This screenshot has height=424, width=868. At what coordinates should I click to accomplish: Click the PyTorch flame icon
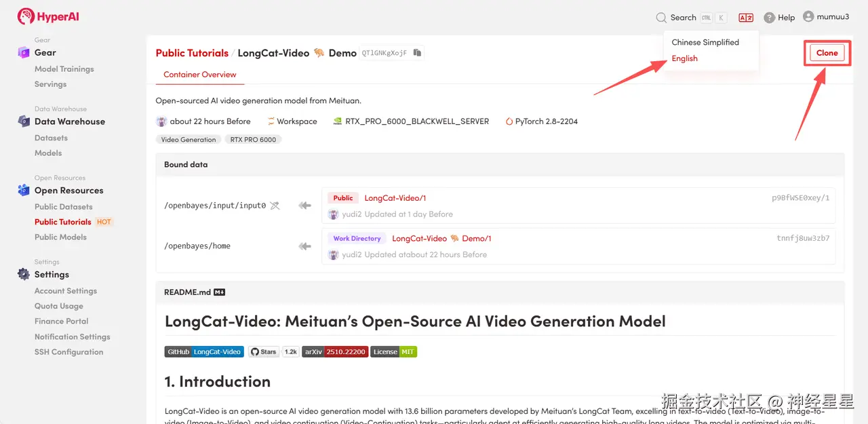coord(509,121)
